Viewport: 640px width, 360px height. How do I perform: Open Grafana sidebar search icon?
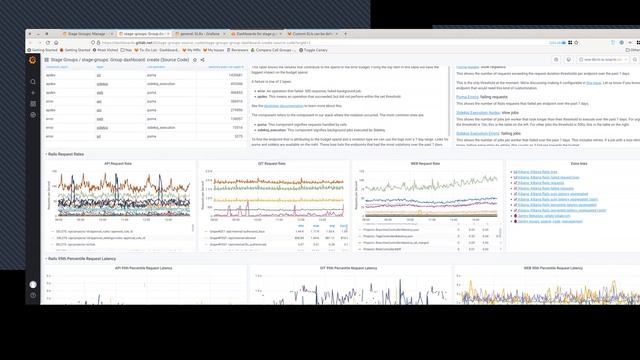coord(33,82)
